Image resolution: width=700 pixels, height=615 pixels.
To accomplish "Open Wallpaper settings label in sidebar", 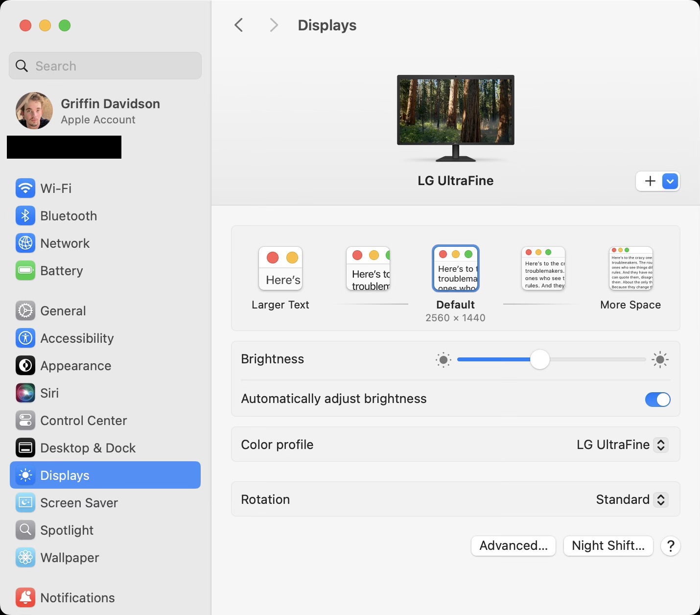I will pos(70,558).
